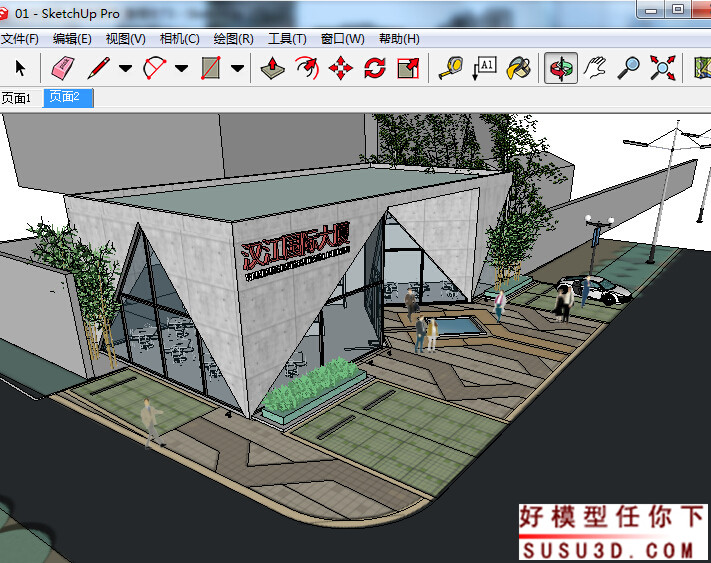Choose the Line pencil tool

(x=99, y=68)
